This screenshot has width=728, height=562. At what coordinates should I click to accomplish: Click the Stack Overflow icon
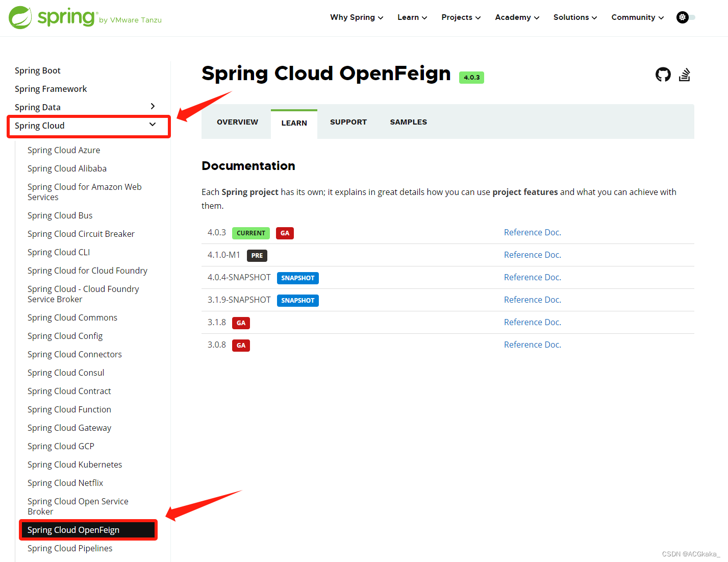(685, 75)
